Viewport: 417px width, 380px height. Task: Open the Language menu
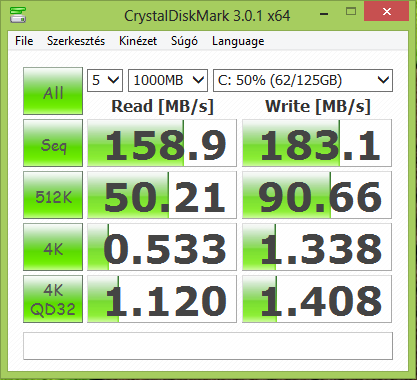coord(238,41)
